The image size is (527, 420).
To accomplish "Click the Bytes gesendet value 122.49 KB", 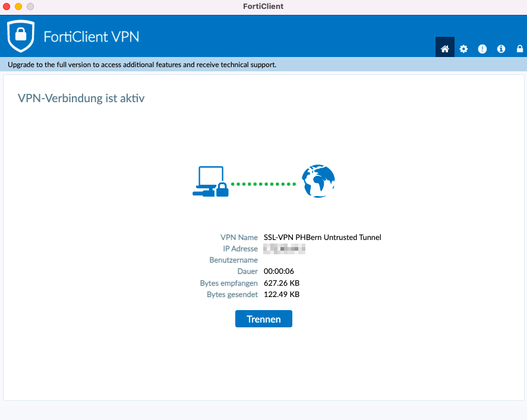I will 282,294.
